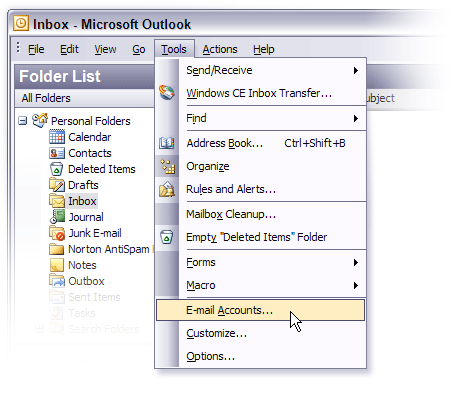Click the All Folders header bar

tap(85, 98)
